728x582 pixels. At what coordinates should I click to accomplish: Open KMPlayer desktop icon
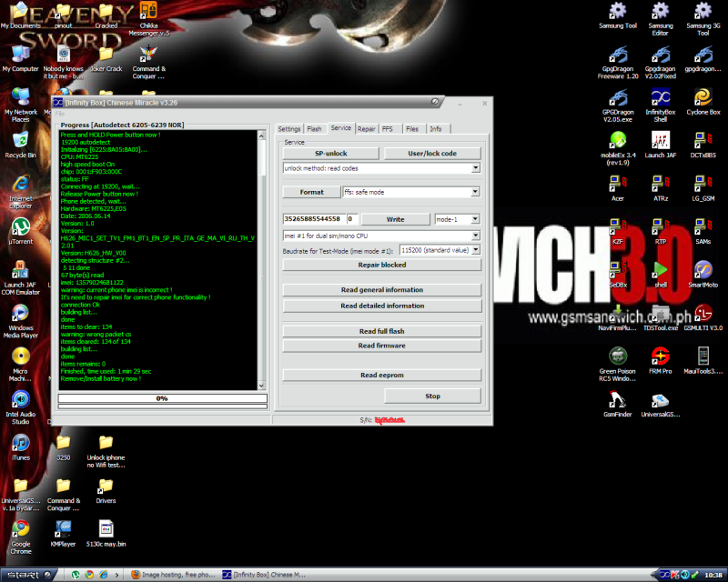click(63, 533)
